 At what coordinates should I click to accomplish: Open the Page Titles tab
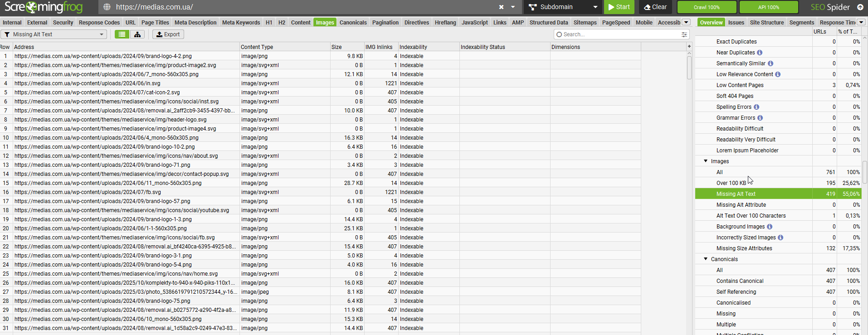155,22
